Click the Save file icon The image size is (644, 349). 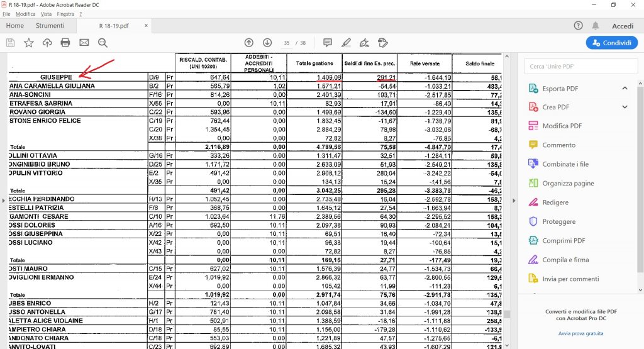10,43
